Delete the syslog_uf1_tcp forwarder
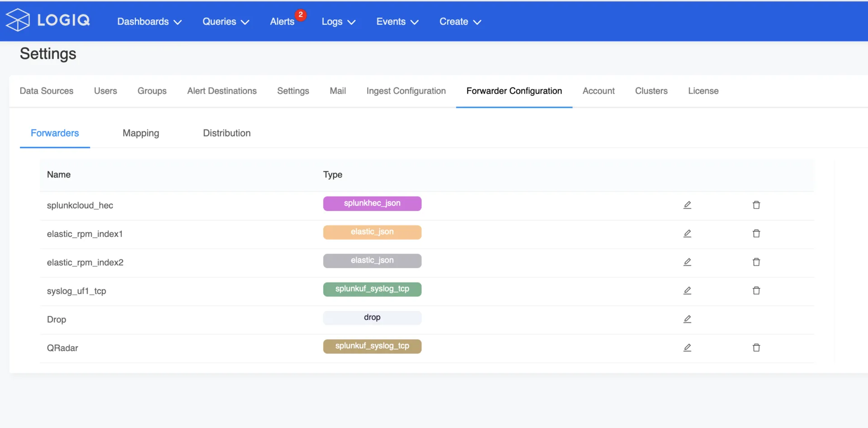This screenshot has height=428, width=868. click(756, 291)
